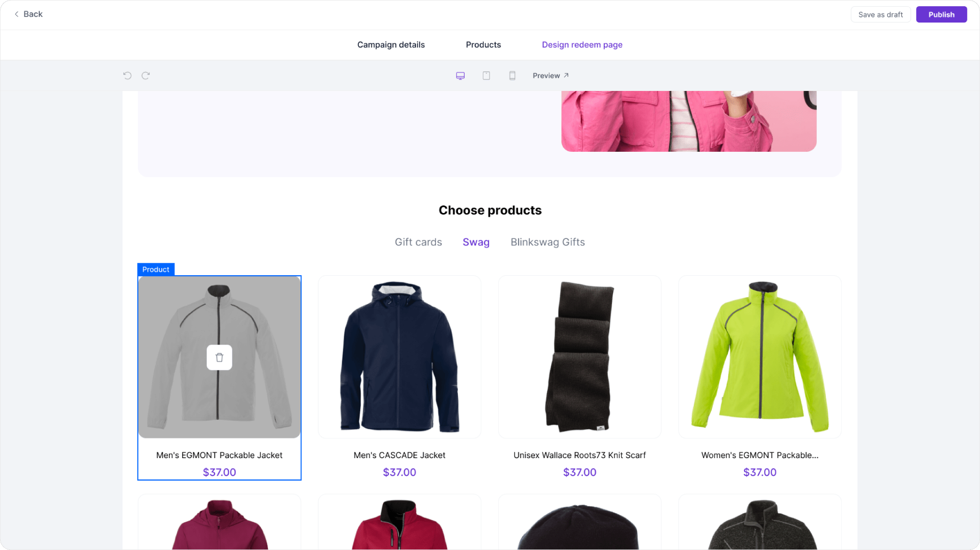Image resolution: width=980 pixels, height=550 pixels.
Task: Click the desktop/monitor preview icon
Action: pos(460,76)
